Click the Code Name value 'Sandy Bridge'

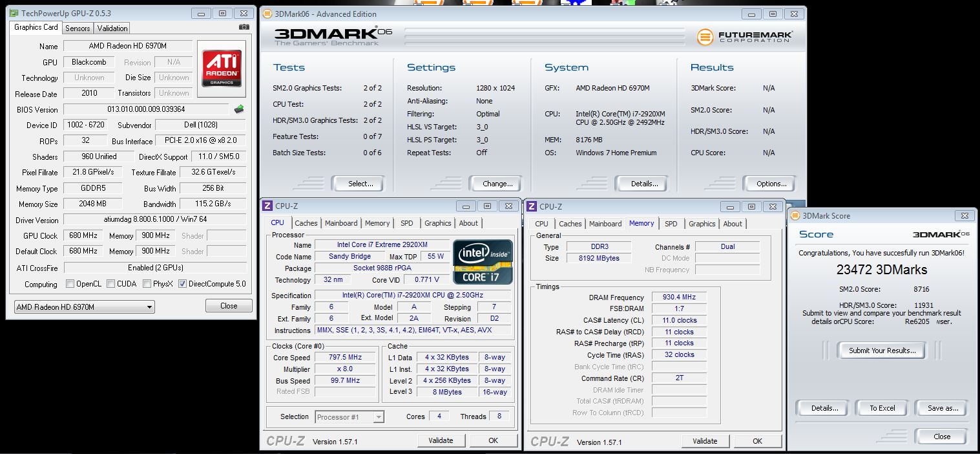pyautogui.click(x=349, y=257)
